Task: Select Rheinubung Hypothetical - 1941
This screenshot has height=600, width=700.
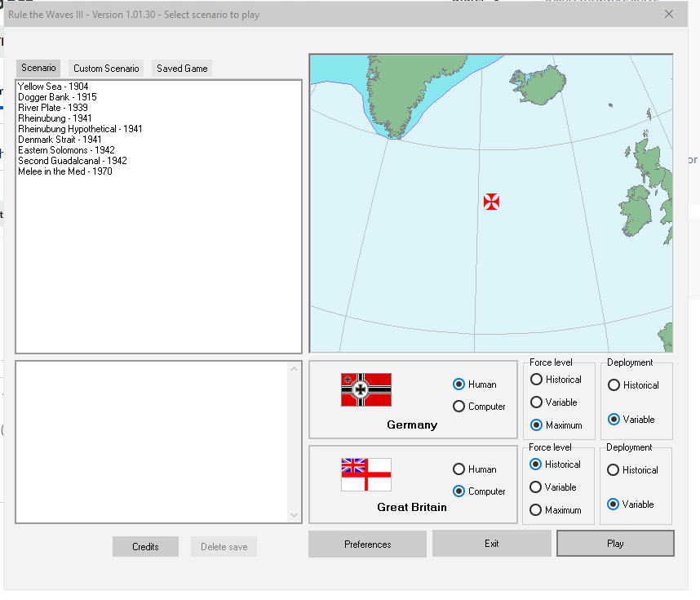Action: [x=80, y=129]
